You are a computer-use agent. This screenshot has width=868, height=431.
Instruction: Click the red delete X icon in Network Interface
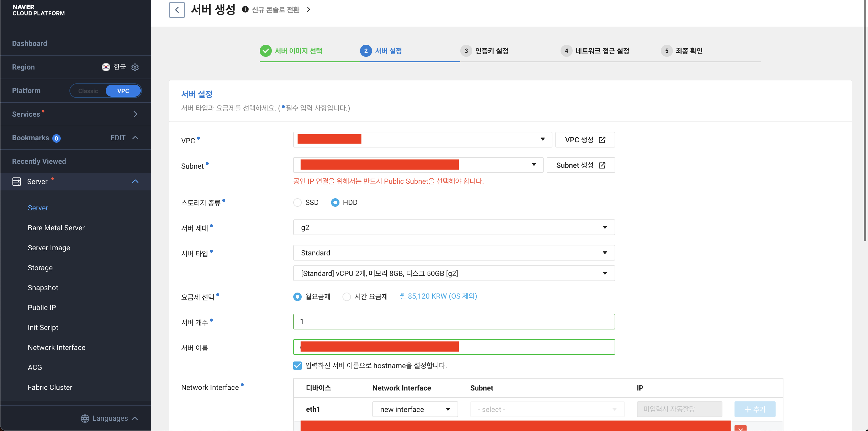740,428
